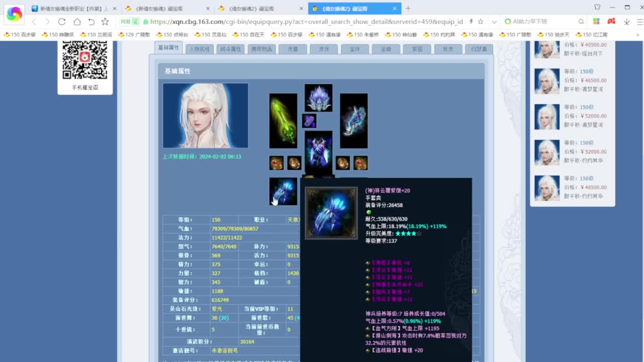This screenshot has height=362, width=644.
Task: Open the 150 忆江南 bookmark
Action: (592, 35)
